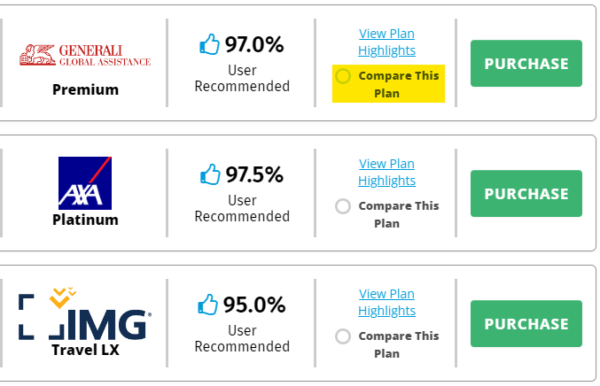Purchase the AXA Platinum plan
The width and height of the screenshot is (600, 386).
coord(526,194)
